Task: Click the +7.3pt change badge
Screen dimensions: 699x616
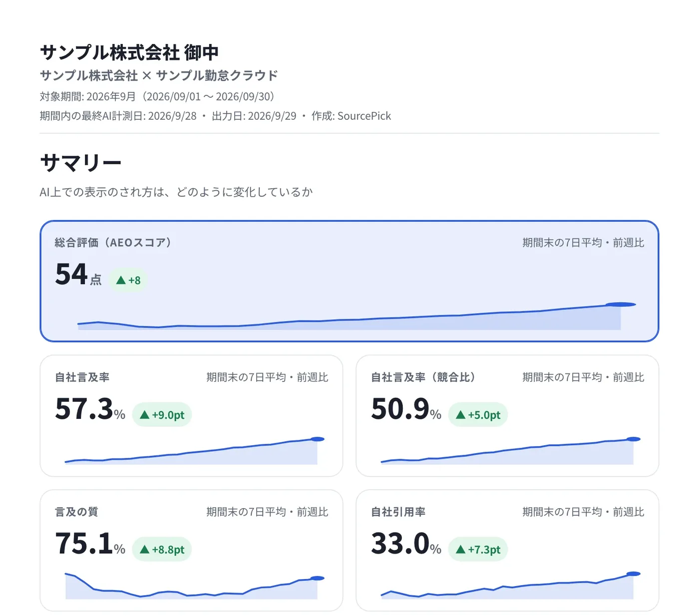Action: [x=478, y=550]
